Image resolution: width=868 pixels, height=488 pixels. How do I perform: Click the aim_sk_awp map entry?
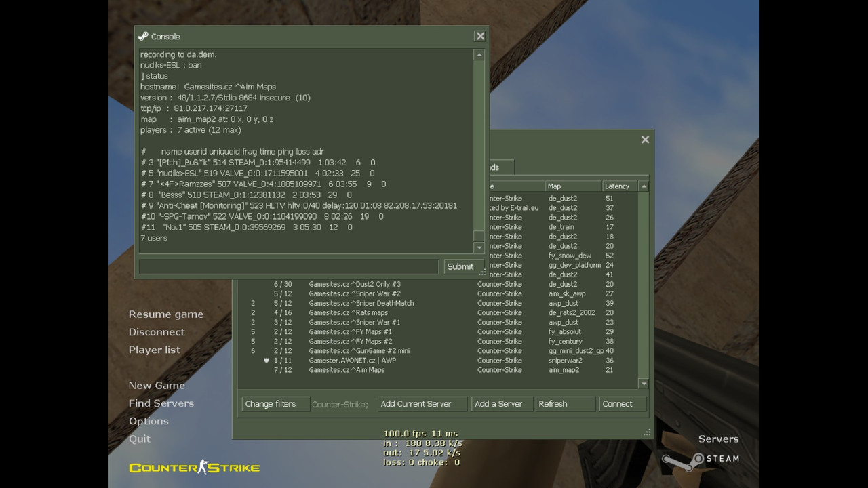(566, 293)
